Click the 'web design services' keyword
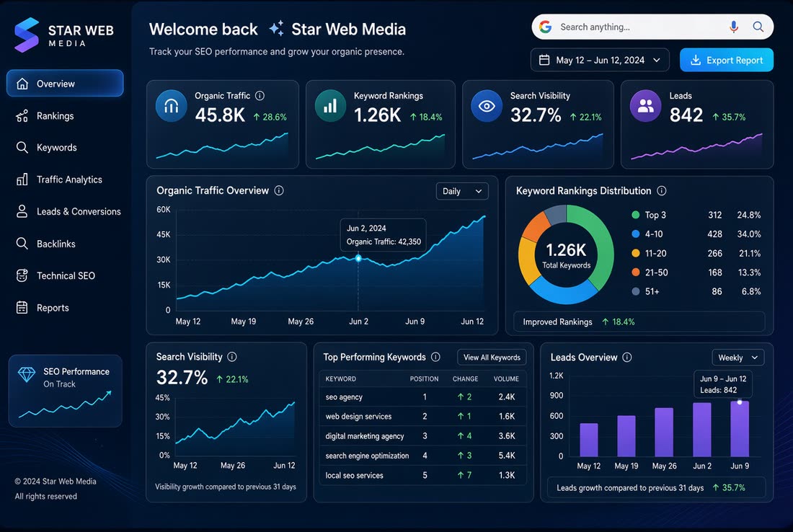This screenshot has width=793, height=532. (358, 416)
